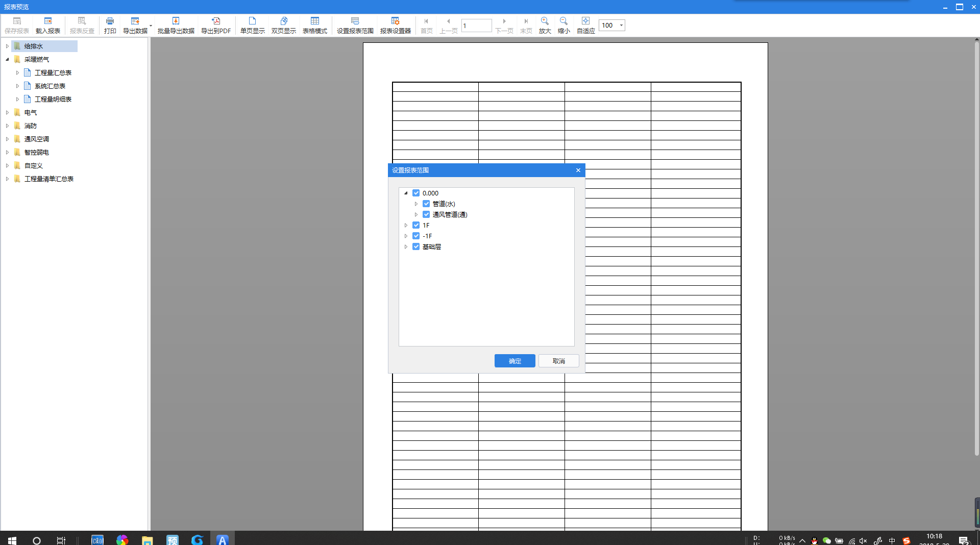980x545 pixels.
Task: Select the 智控弱电 folder
Action: pos(37,152)
